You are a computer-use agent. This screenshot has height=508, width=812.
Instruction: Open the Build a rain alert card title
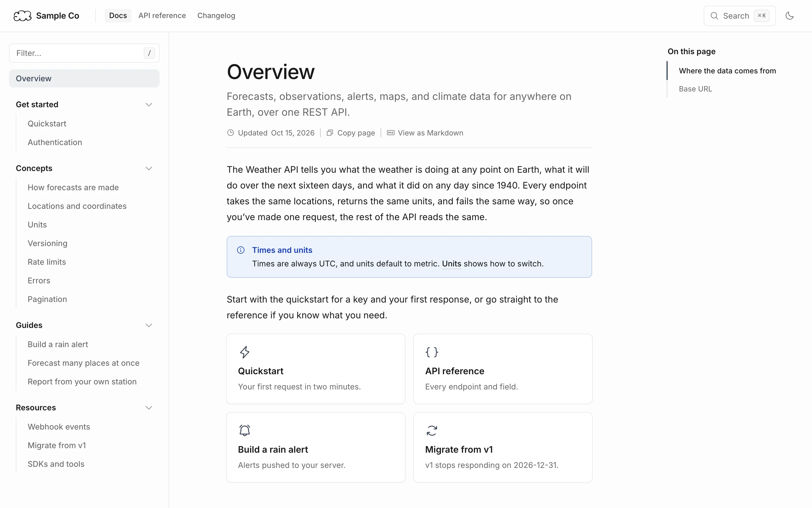273,450
